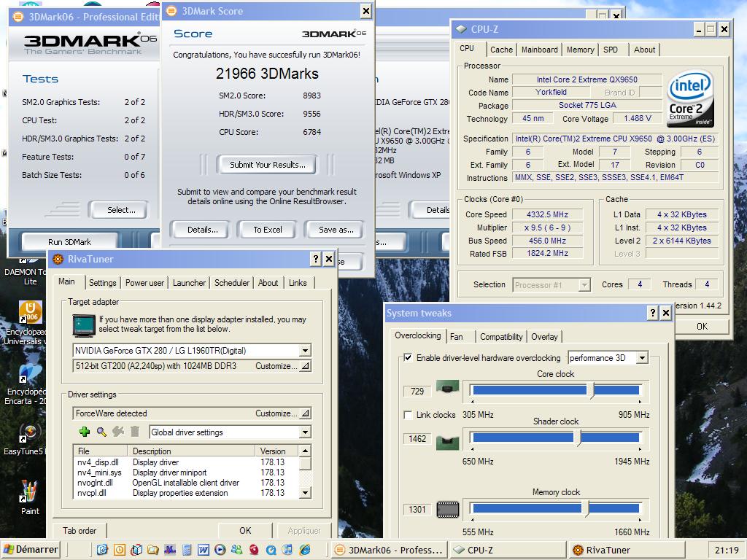Click the Save as button in 3DMark Score

coord(336,230)
